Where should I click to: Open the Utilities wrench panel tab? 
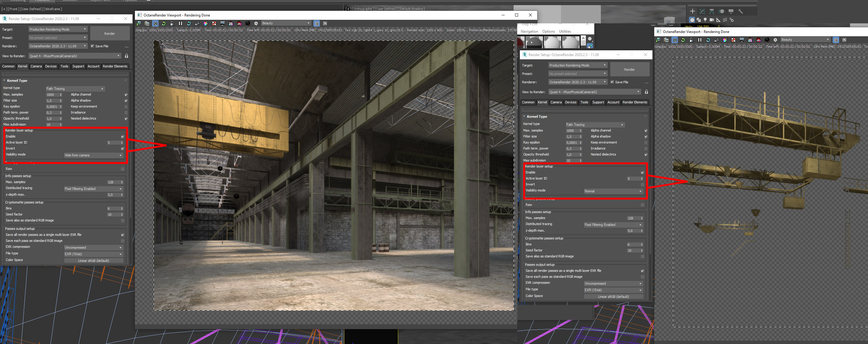pyautogui.click(x=740, y=11)
